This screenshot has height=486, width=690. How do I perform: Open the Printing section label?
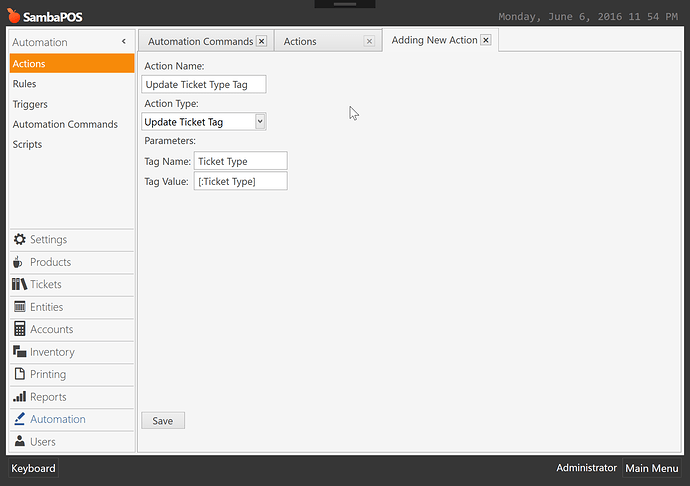(x=48, y=374)
